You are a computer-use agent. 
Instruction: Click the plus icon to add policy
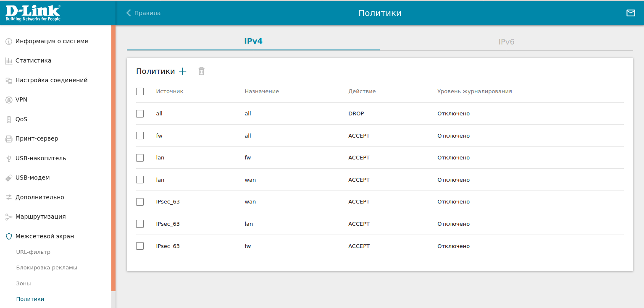183,71
